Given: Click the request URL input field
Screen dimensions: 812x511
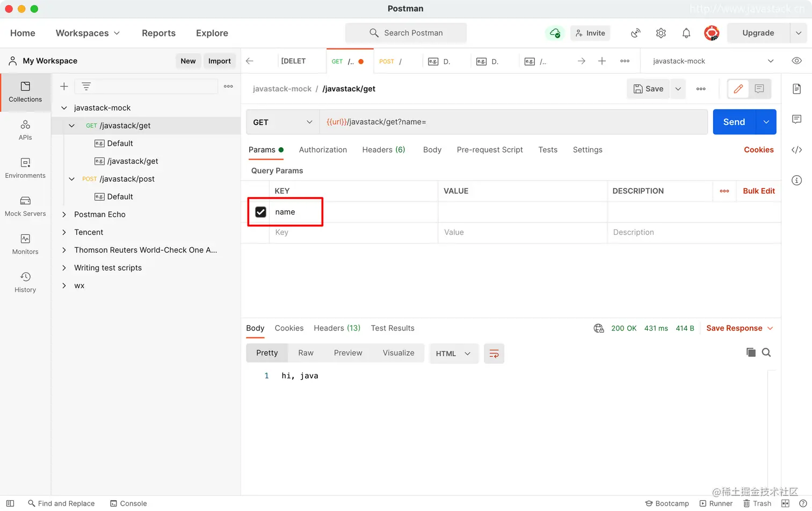Looking at the screenshot, I should coord(513,122).
